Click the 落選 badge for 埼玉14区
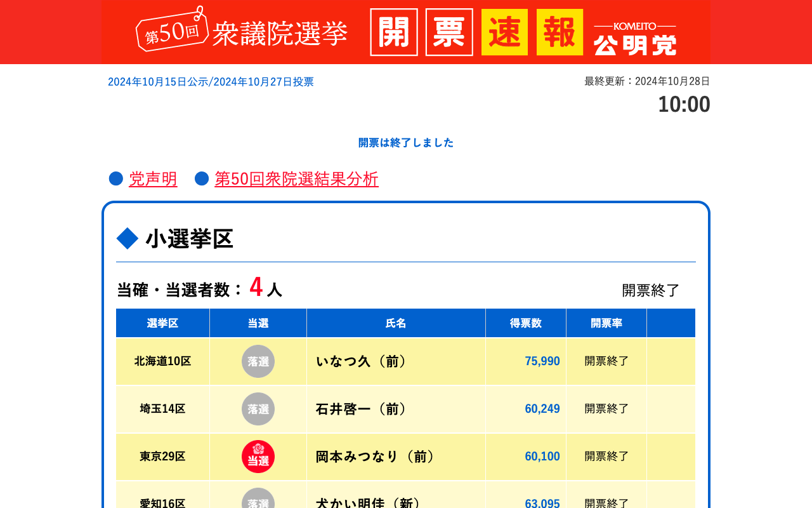 point(258,409)
